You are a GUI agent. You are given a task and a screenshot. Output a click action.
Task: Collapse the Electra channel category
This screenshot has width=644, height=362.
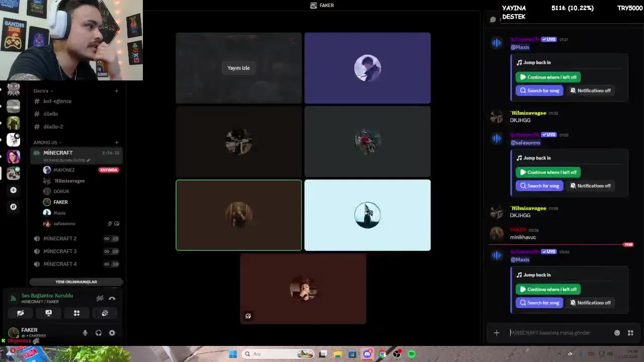point(43,91)
